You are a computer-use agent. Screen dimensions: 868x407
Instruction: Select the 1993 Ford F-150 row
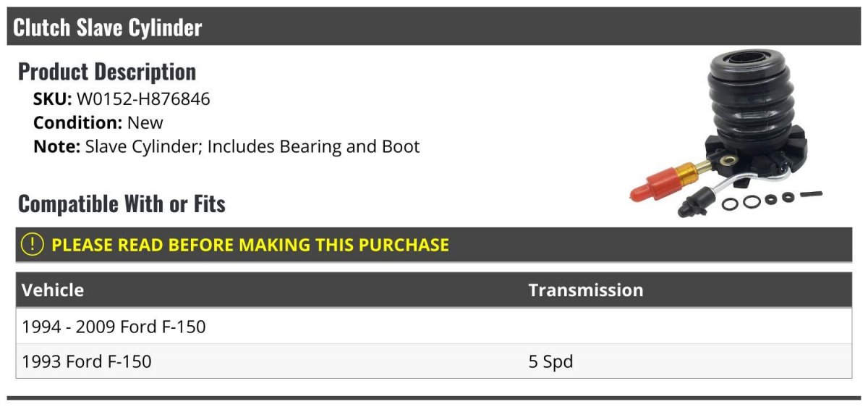(x=434, y=361)
